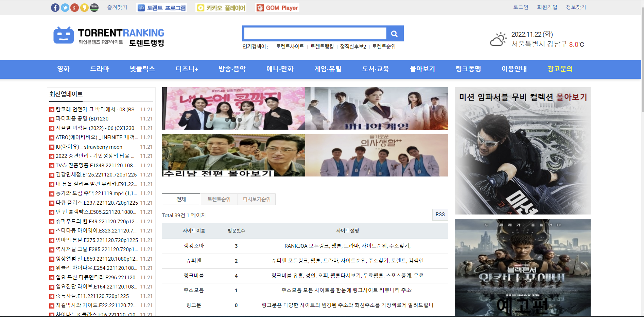The width and height of the screenshot is (644, 317).
Task: Open the yellow 광고문의 menu
Action: point(560,69)
